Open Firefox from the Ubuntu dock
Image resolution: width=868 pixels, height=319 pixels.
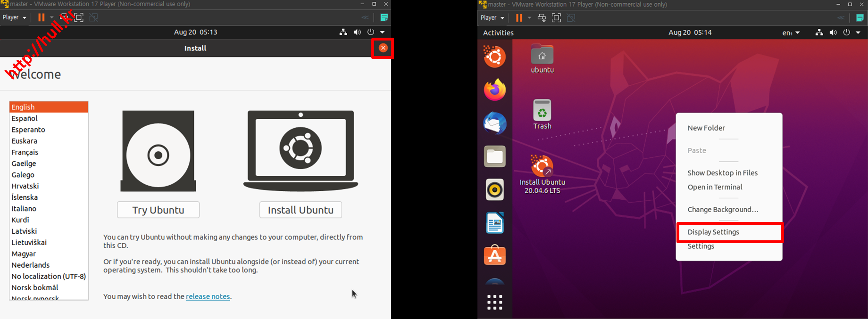pyautogui.click(x=495, y=90)
